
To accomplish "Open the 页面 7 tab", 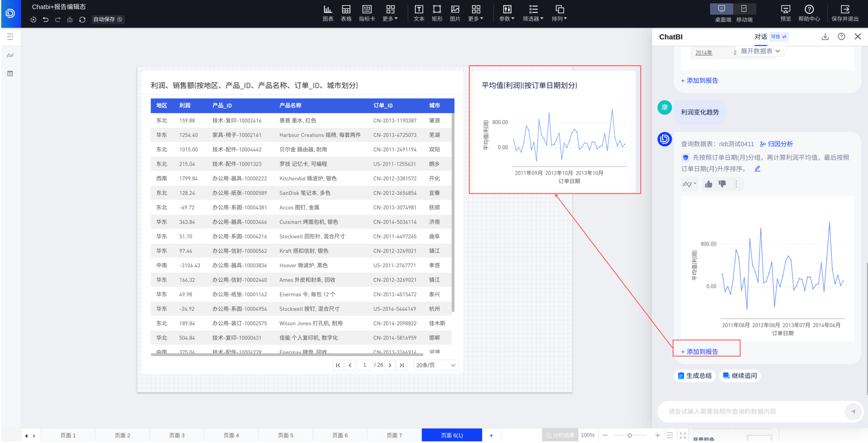I will (x=394, y=435).
